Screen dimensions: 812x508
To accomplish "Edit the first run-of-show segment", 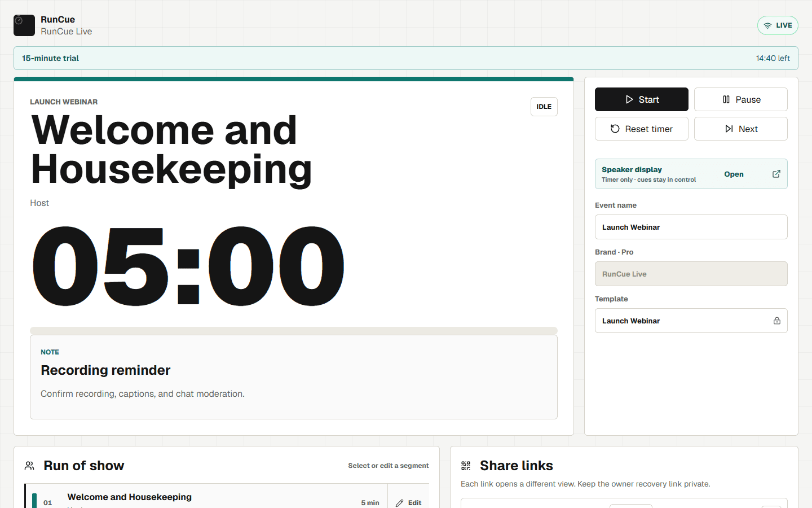I will (x=409, y=502).
